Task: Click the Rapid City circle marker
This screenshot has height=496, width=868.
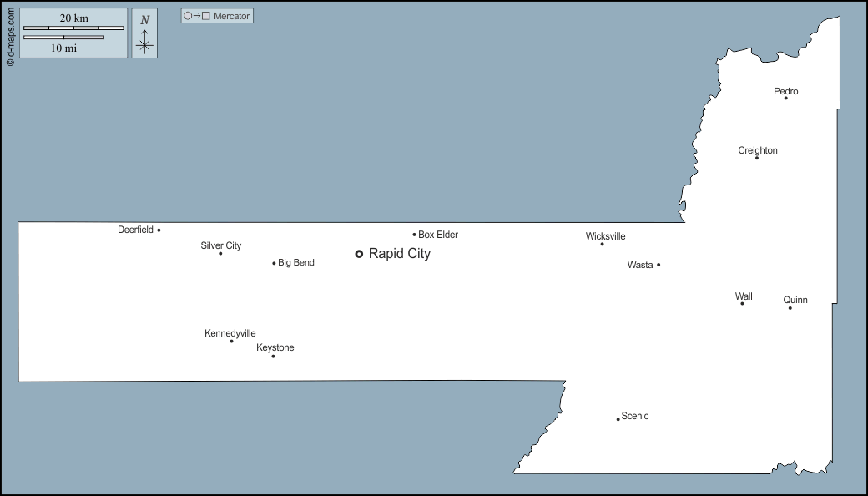Action: pyautogui.click(x=359, y=254)
